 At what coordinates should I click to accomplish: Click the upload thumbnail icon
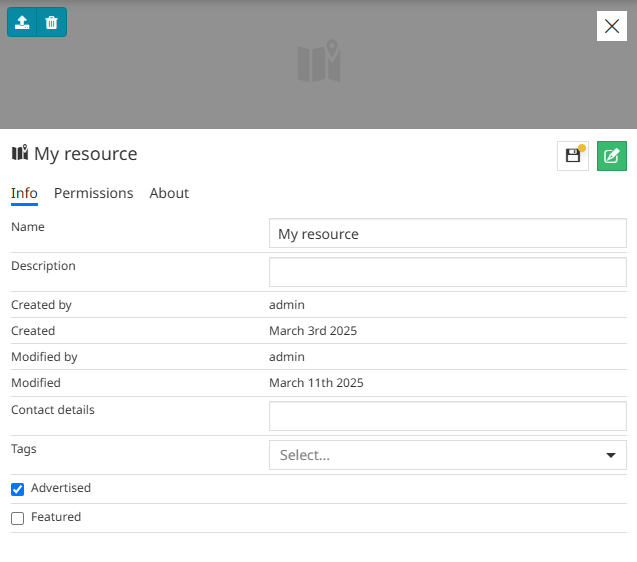click(x=22, y=22)
